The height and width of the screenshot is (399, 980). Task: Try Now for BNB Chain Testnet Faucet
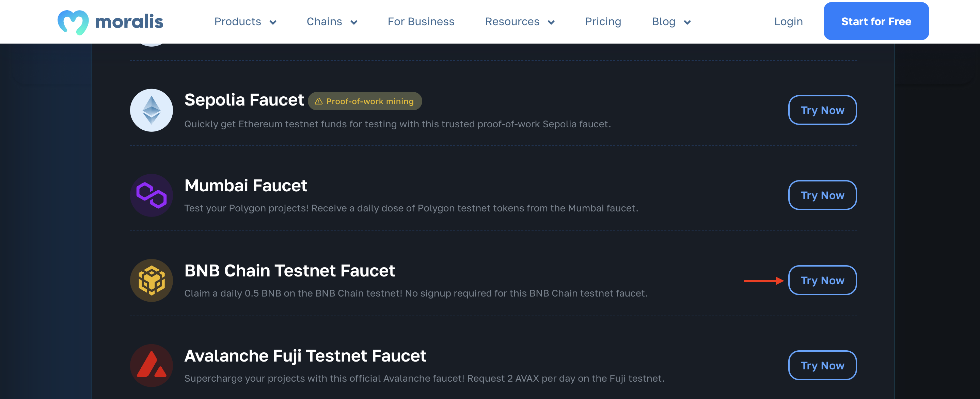coord(822,281)
